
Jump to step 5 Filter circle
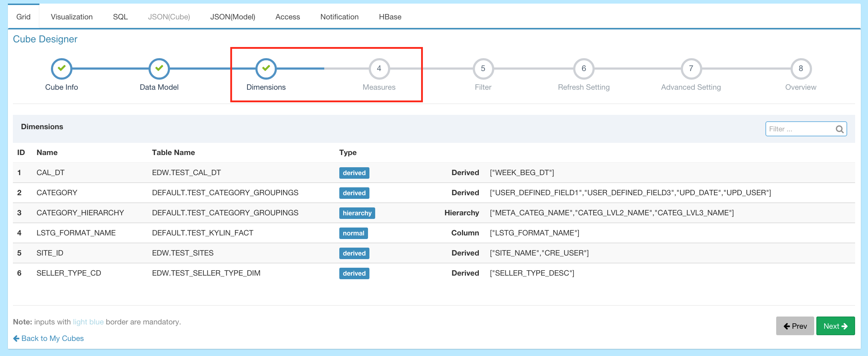(x=483, y=69)
